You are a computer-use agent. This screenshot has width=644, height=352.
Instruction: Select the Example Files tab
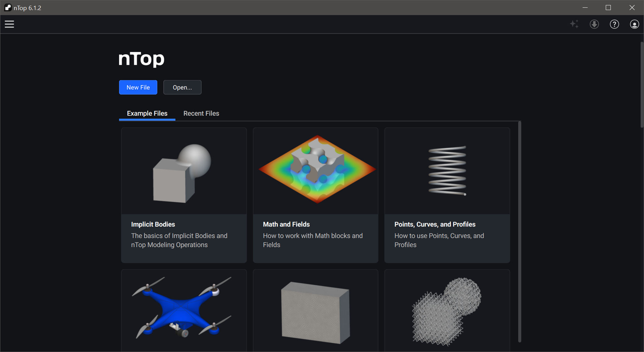147,113
